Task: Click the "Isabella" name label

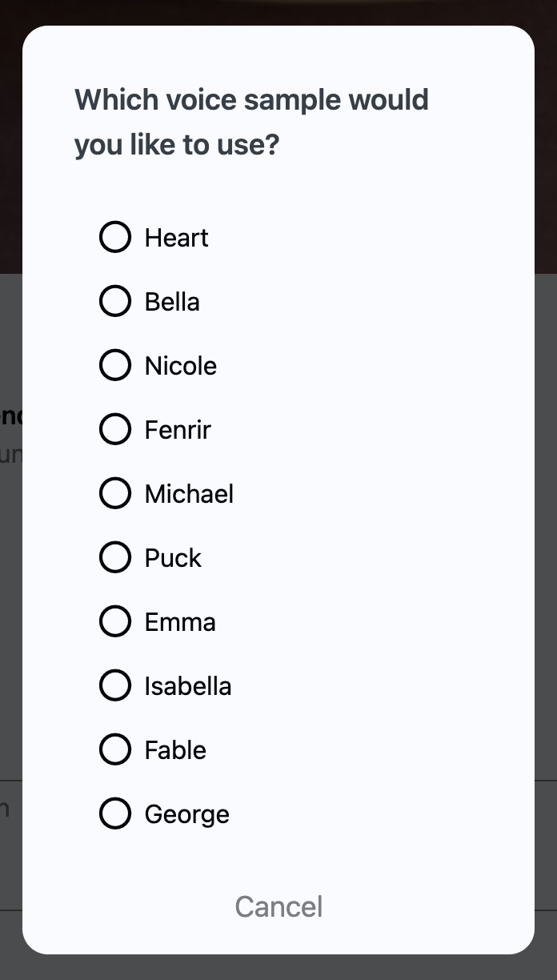Action: click(x=188, y=686)
